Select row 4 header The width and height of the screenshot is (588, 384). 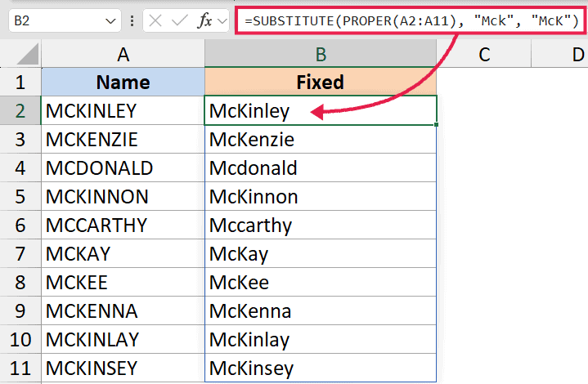20,167
